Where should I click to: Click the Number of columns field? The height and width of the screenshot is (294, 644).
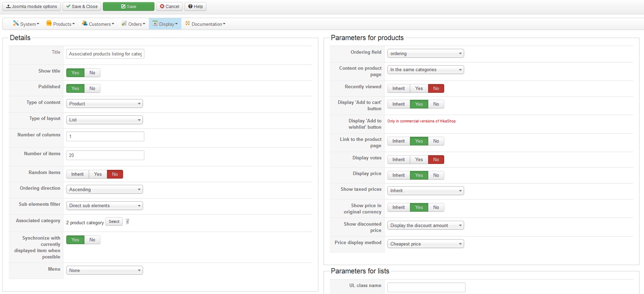[105, 136]
